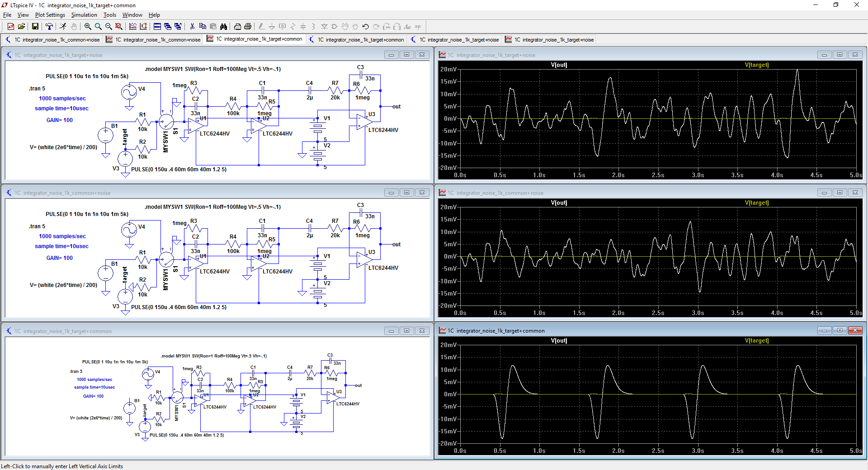
Task: Open a file with the folder icon
Action: (x=23, y=27)
